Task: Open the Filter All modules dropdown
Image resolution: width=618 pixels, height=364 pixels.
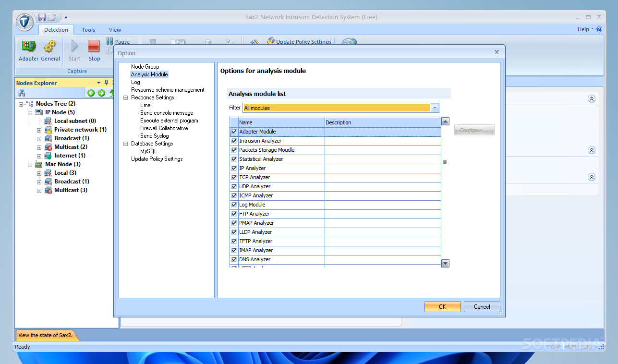Action: [x=435, y=108]
